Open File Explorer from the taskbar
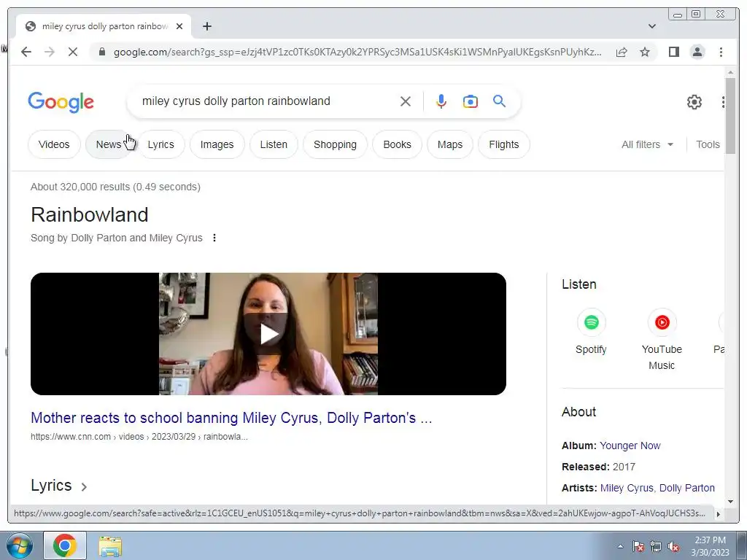The image size is (747, 560). click(x=110, y=545)
